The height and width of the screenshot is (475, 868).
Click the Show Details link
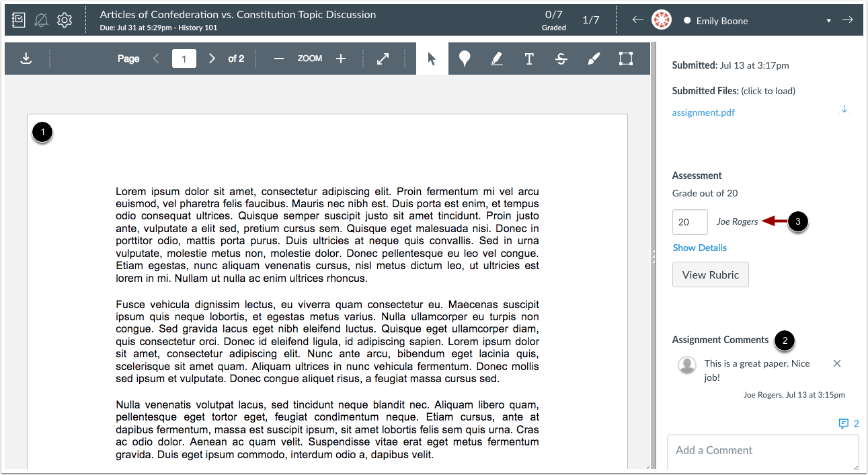(x=700, y=248)
